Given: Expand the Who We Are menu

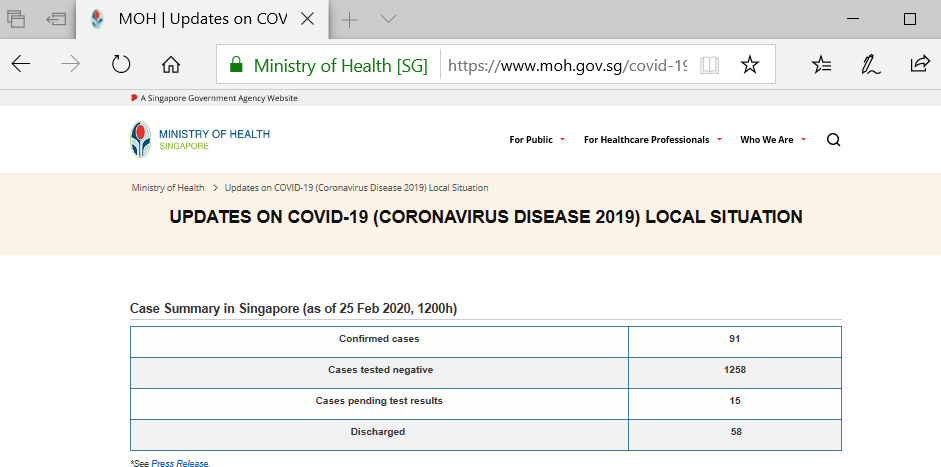Looking at the screenshot, I should [x=773, y=140].
